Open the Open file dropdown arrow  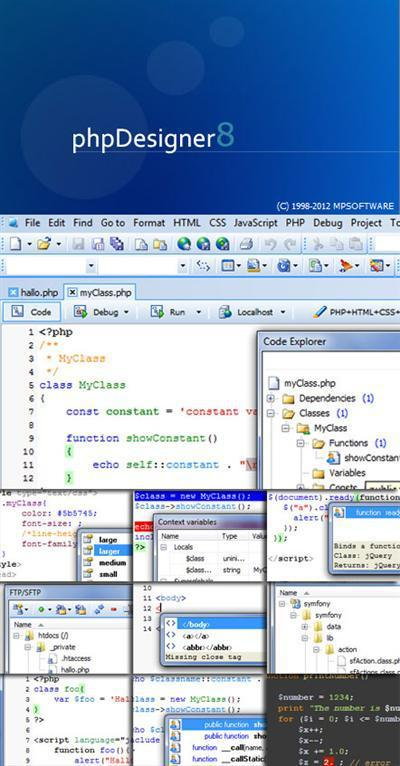pos(59,244)
